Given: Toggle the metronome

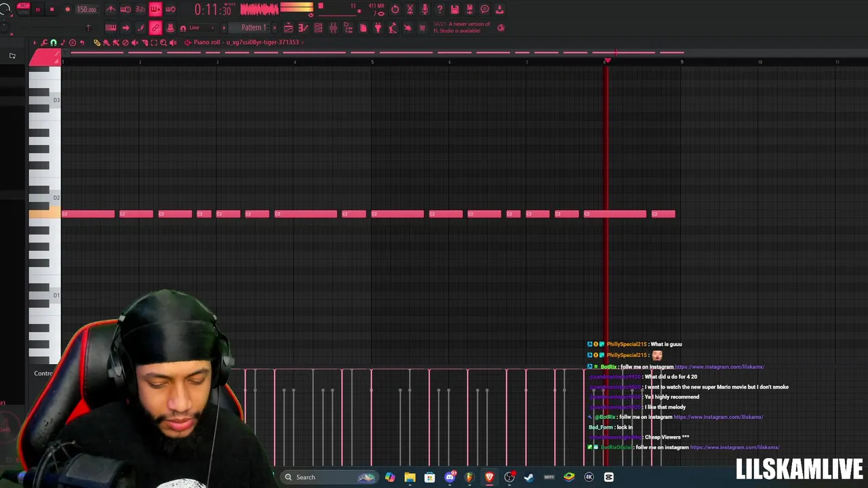Looking at the screenshot, I should pos(111,9).
